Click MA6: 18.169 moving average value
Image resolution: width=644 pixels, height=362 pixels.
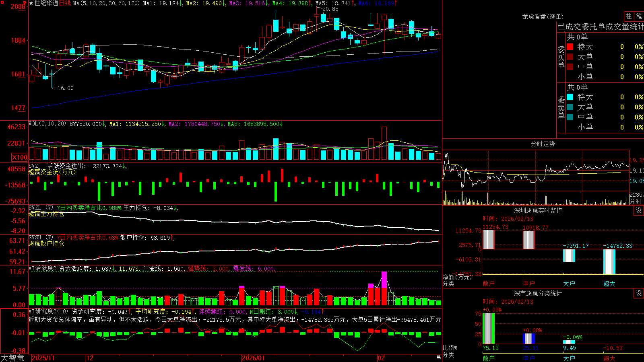coord(378,3)
